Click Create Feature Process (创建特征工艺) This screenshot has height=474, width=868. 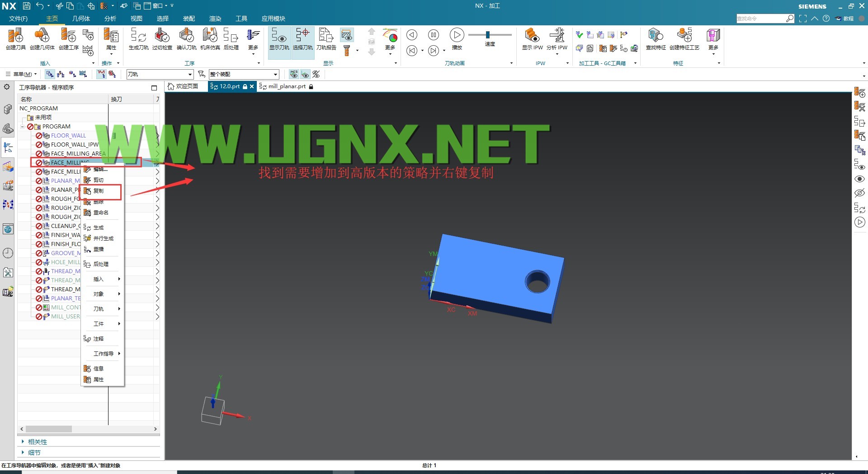[x=684, y=38]
